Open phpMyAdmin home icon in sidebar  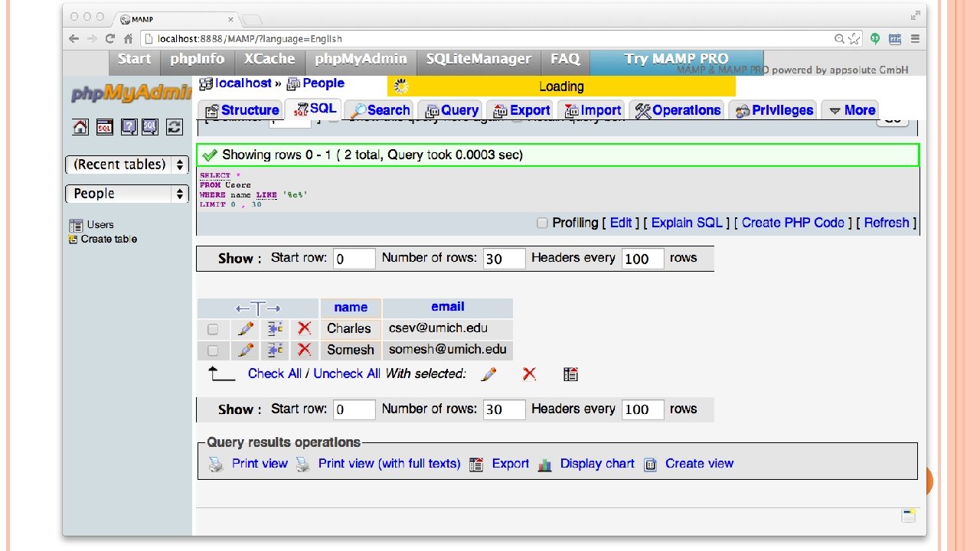[x=80, y=127]
